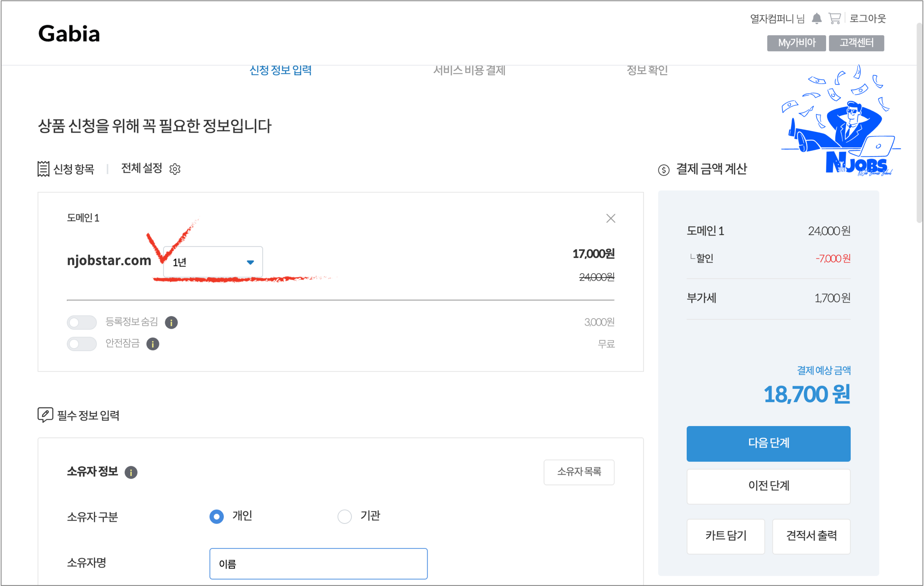Screen dimensions: 924x586
Task: Click the struck-through 24,000원 price under 17,000원
Action: click(596, 277)
